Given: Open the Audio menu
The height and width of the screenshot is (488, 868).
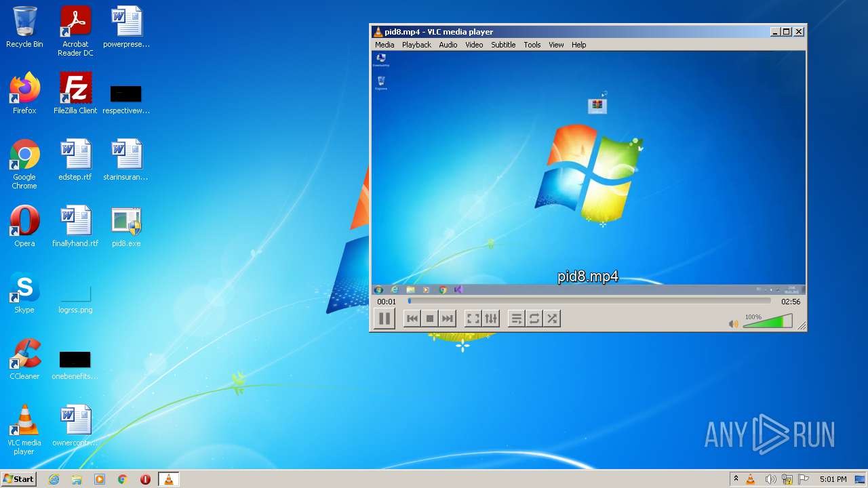Looking at the screenshot, I should pyautogui.click(x=448, y=45).
